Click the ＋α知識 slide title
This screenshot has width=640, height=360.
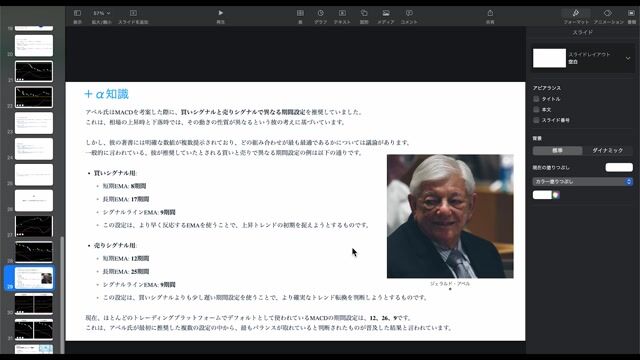click(106, 94)
